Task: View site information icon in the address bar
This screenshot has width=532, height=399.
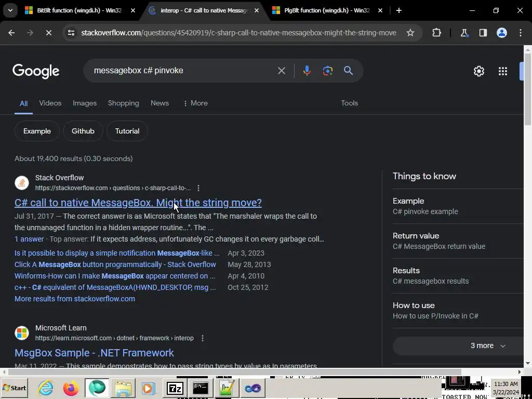Action: click(71, 33)
